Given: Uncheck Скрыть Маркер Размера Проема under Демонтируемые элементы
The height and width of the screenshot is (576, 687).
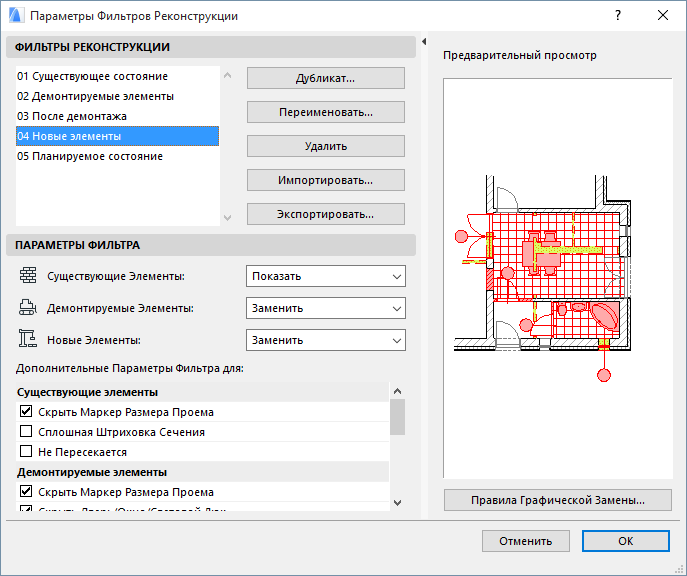Looking at the screenshot, I should coord(26,491).
